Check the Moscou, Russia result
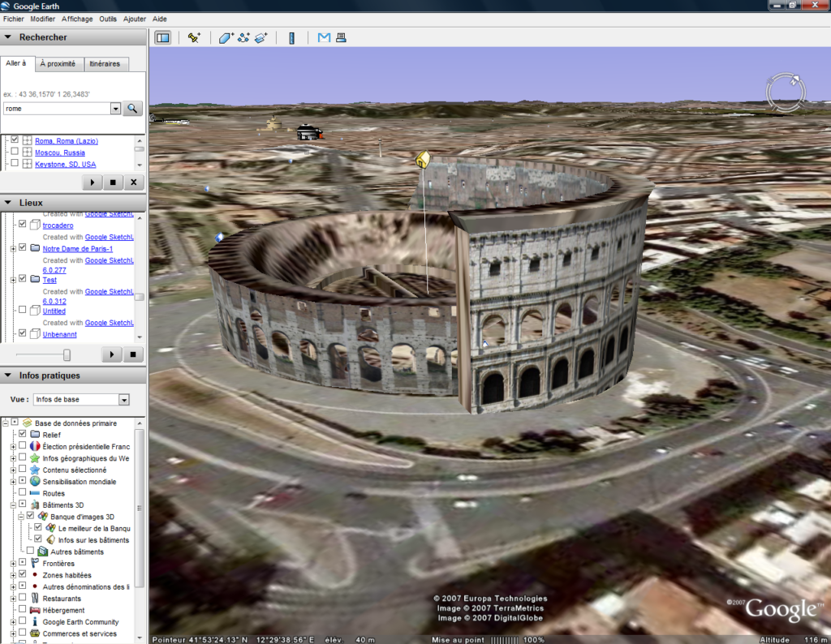Viewport: 831px width, 644px height. tap(15, 152)
